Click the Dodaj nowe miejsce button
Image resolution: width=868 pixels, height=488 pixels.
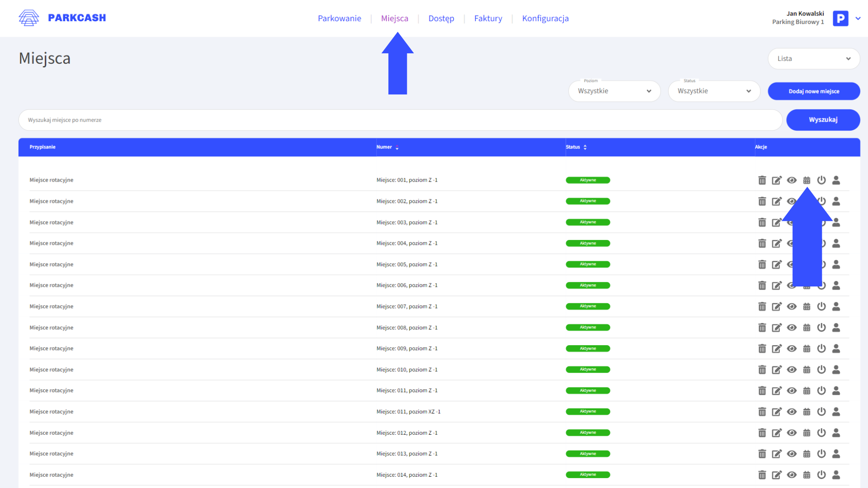click(x=813, y=91)
